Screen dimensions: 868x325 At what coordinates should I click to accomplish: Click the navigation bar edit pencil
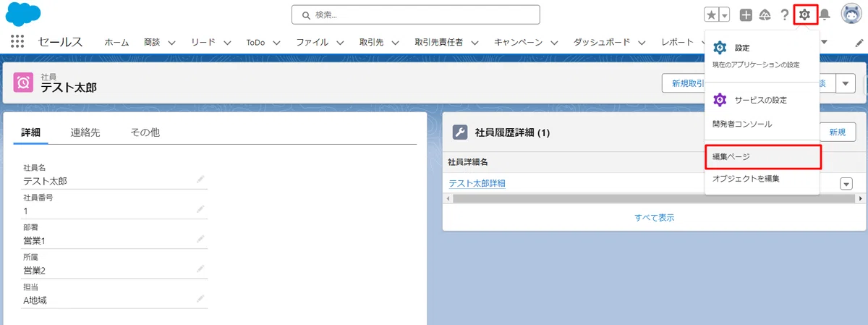859,43
